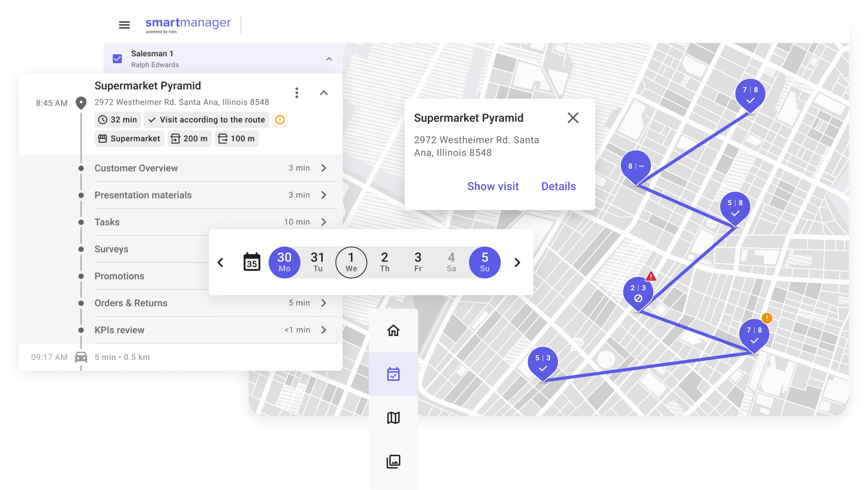Screen dimensions: 868x490
Task: Open the hamburger menu
Action: point(124,25)
